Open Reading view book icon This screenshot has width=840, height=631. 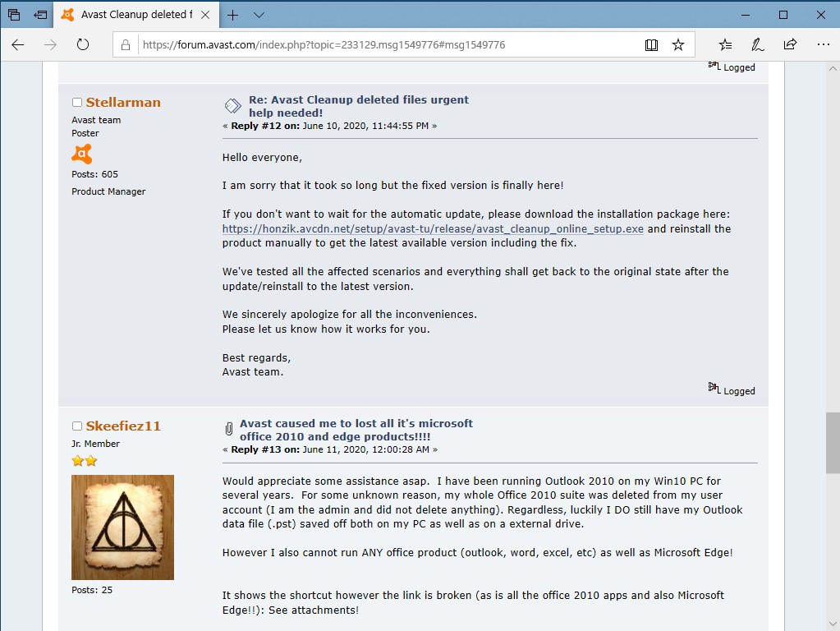(x=651, y=44)
